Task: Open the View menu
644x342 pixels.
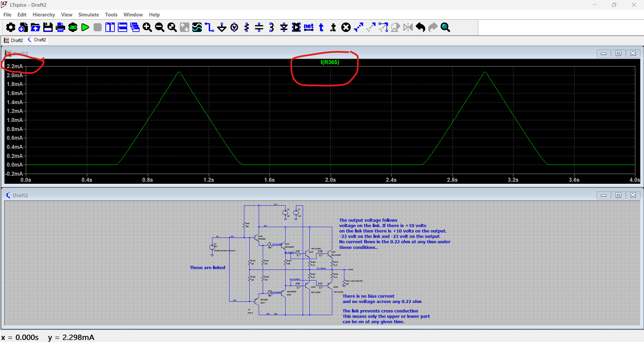Action: click(66, 15)
